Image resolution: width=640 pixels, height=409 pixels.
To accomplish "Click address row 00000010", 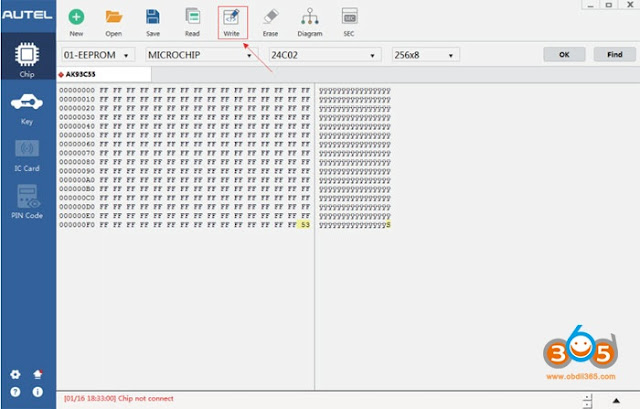I will (x=77, y=99).
